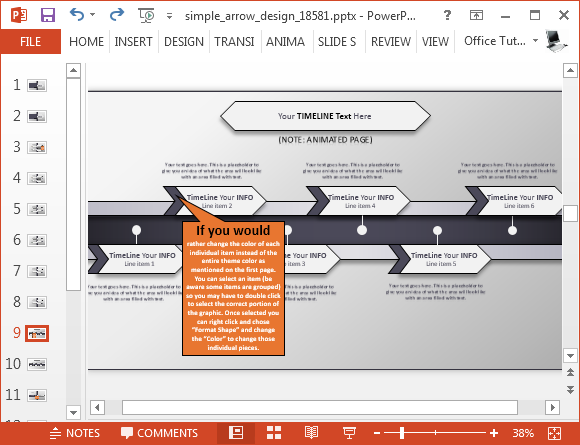Toggle the NOTES pane

coord(74,433)
